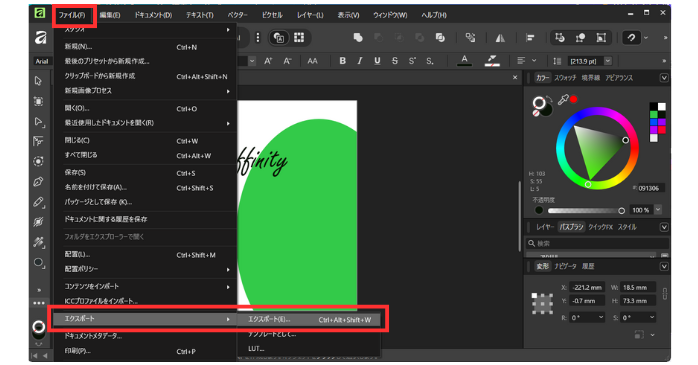The height and width of the screenshot is (365, 698).
Task: Click the Flip horizontal mirror icon
Action: tap(500, 38)
